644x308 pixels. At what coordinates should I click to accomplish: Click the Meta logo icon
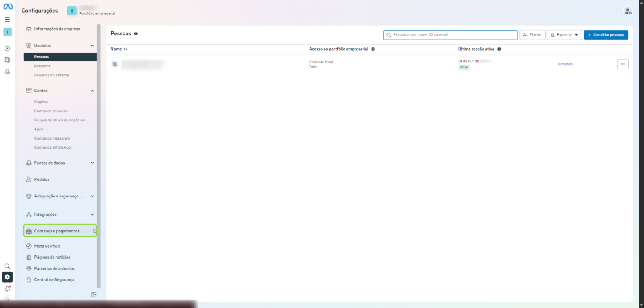8,7
